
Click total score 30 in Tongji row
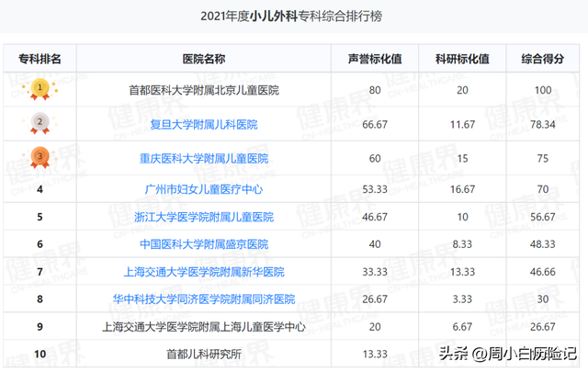pos(543,299)
